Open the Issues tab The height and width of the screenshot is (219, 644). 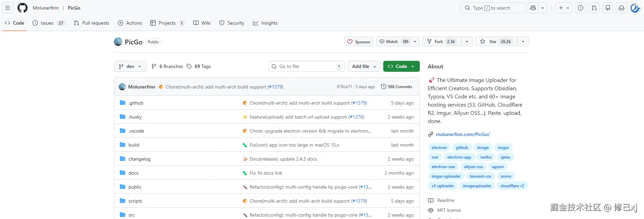[x=48, y=23]
